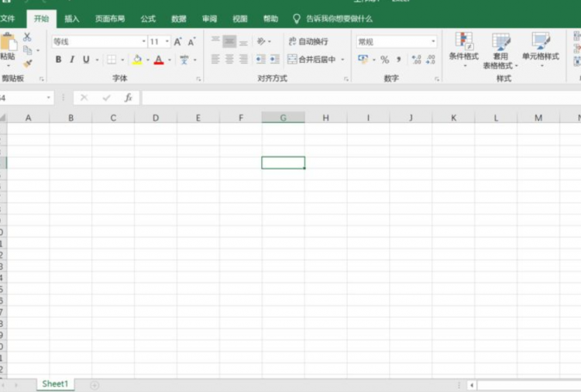Click into the formula bar input
581x392 pixels.
click(x=361, y=98)
